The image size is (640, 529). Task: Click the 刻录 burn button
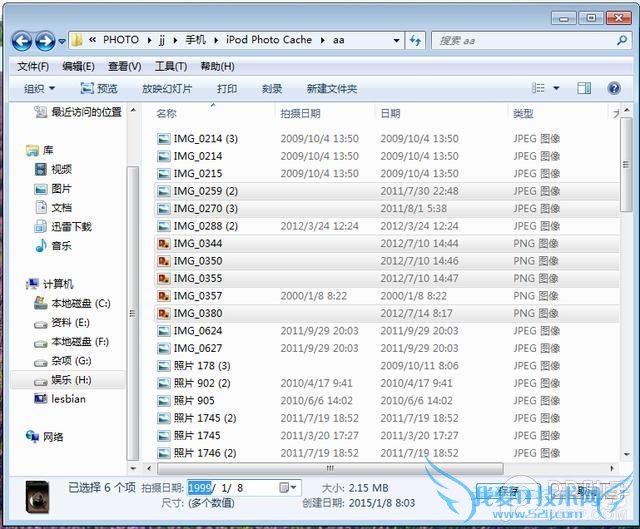tap(272, 88)
